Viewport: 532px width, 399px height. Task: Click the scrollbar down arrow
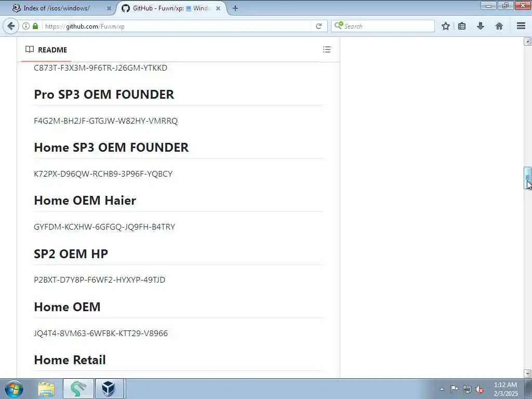point(527,374)
